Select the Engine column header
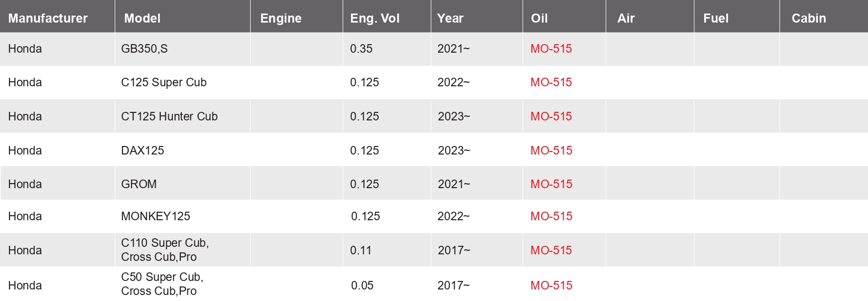The height and width of the screenshot is (301, 868). (281, 19)
